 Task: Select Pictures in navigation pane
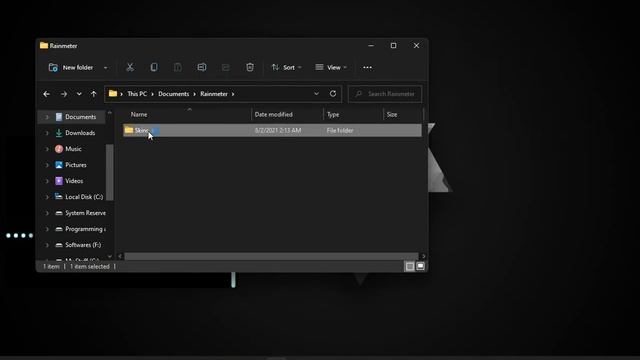[71, 165]
